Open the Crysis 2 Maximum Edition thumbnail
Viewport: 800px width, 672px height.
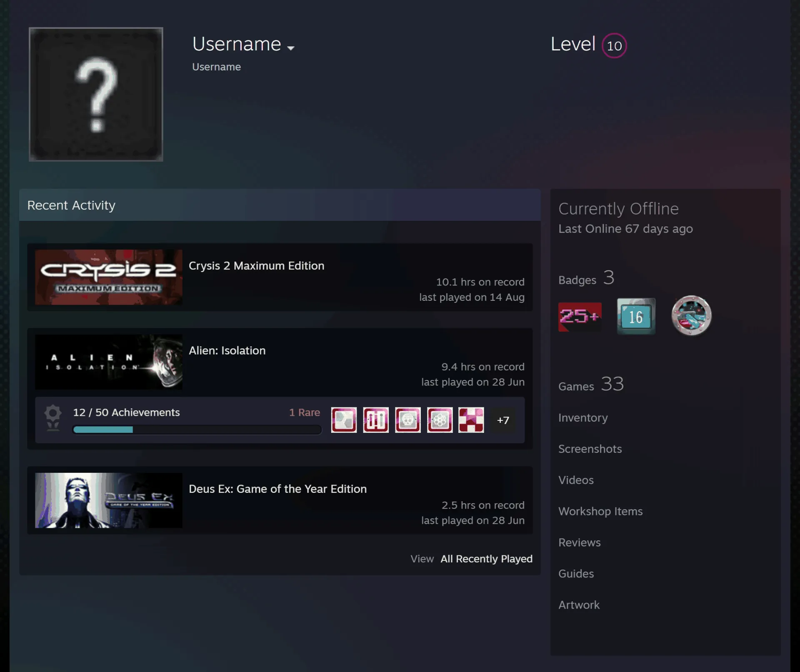(x=109, y=277)
